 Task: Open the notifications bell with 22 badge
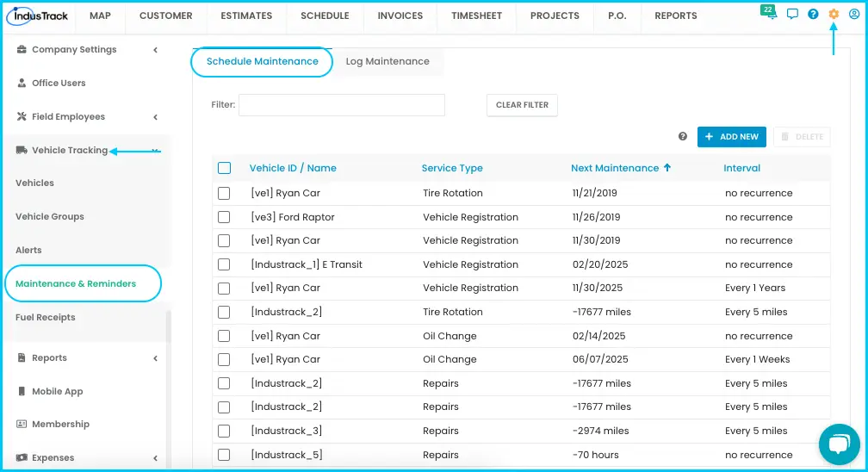(769, 12)
